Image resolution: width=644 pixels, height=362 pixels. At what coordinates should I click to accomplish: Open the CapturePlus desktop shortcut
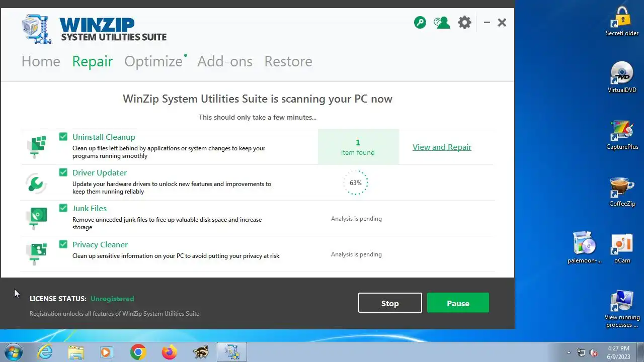pos(622,135)
